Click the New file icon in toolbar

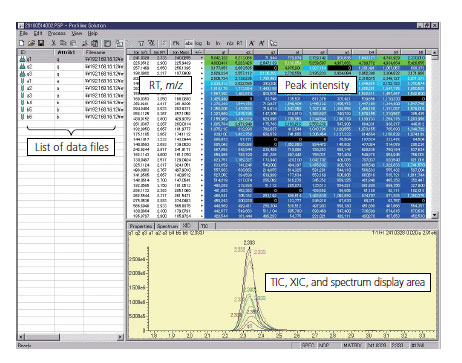[x=22, y=43]
